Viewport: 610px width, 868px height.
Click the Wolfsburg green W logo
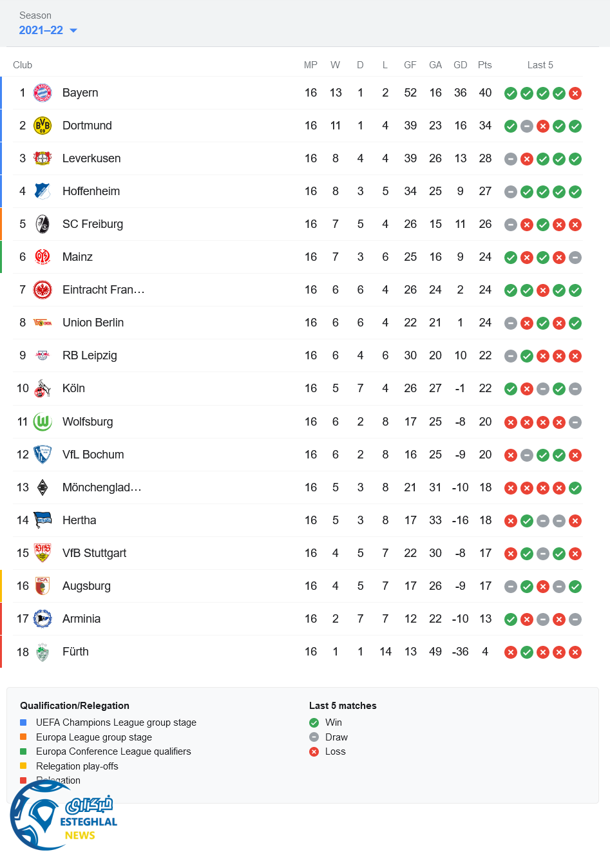[x=43, y=422]
